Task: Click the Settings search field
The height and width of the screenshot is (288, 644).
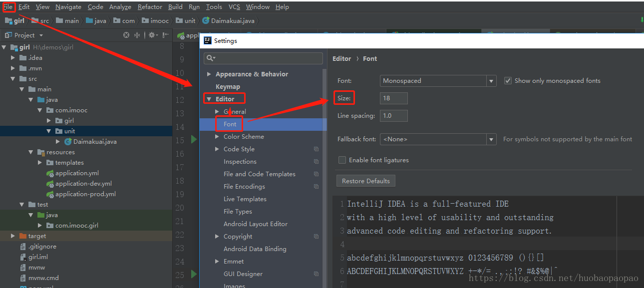Action: [263, 58]
